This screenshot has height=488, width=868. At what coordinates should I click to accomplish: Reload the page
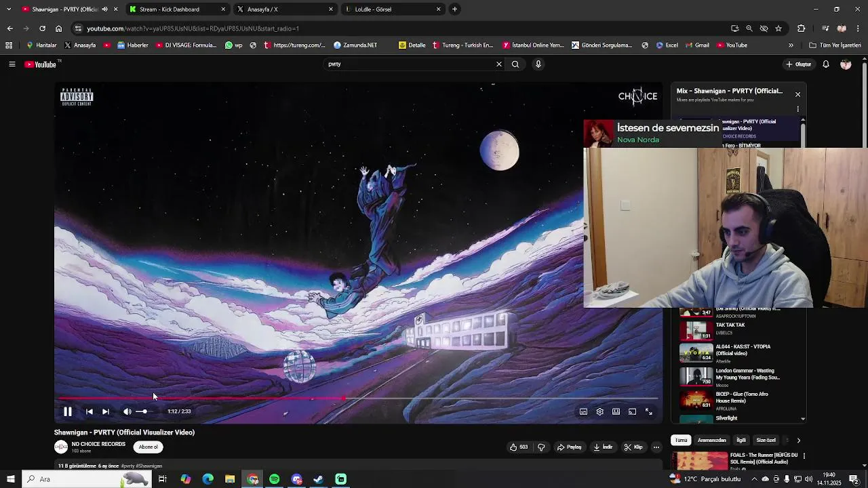click(x=42, y=28)
